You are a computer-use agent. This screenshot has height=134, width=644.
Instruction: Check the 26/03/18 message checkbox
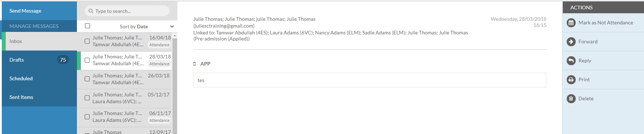[87, 79]
